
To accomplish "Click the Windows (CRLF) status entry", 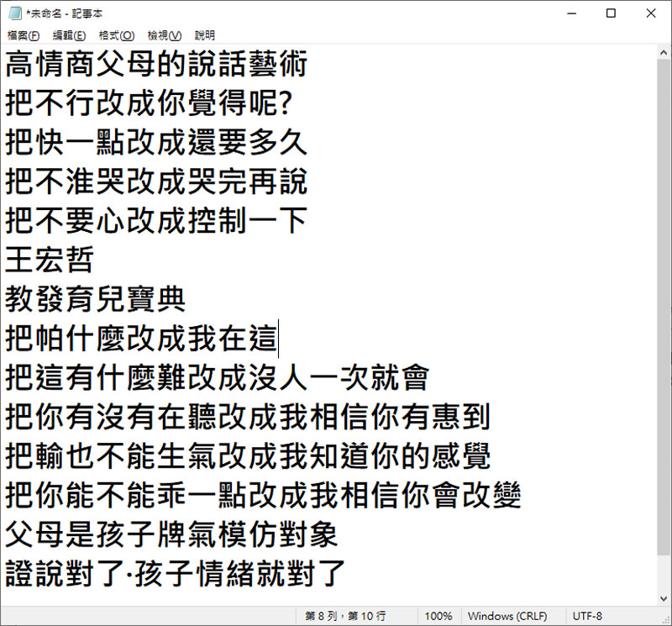I will [x=507, y=616].
